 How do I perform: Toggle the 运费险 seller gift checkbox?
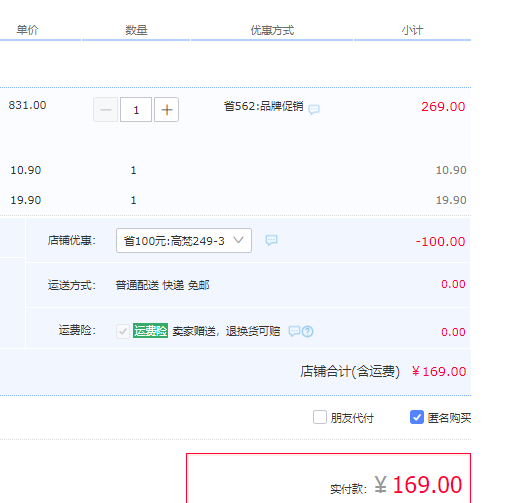pyautogui.click(x=123, y=331)
